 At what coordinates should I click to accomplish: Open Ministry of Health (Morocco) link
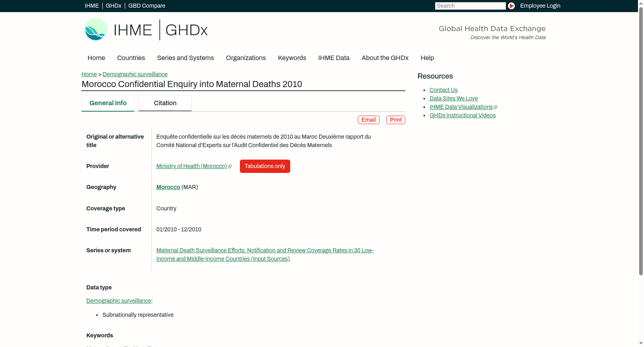coord(192,166)
